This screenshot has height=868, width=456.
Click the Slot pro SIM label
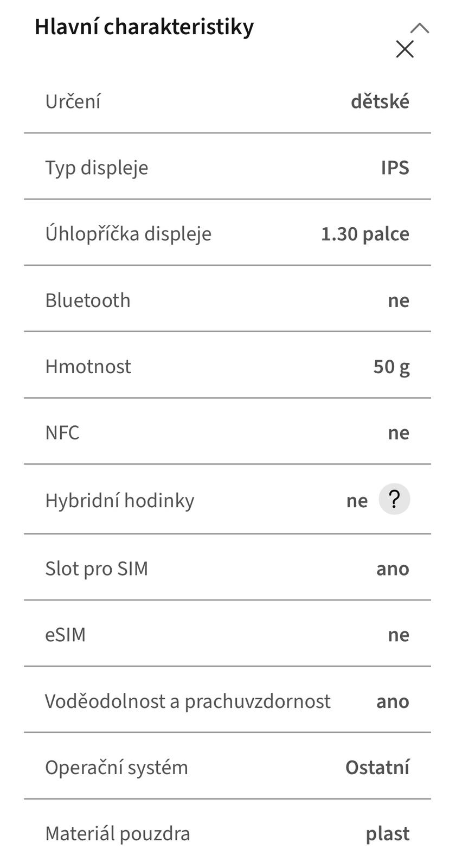pos(97,569)
